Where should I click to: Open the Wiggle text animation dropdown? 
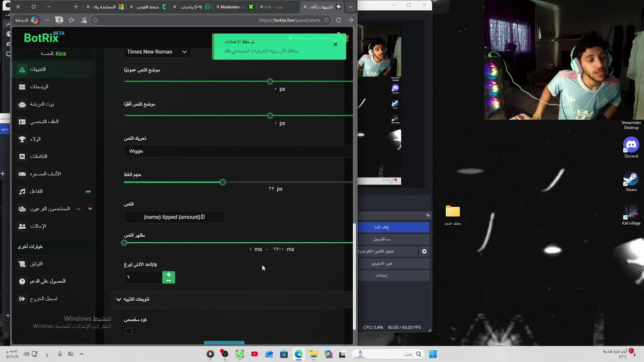click(x=238, y=151)
